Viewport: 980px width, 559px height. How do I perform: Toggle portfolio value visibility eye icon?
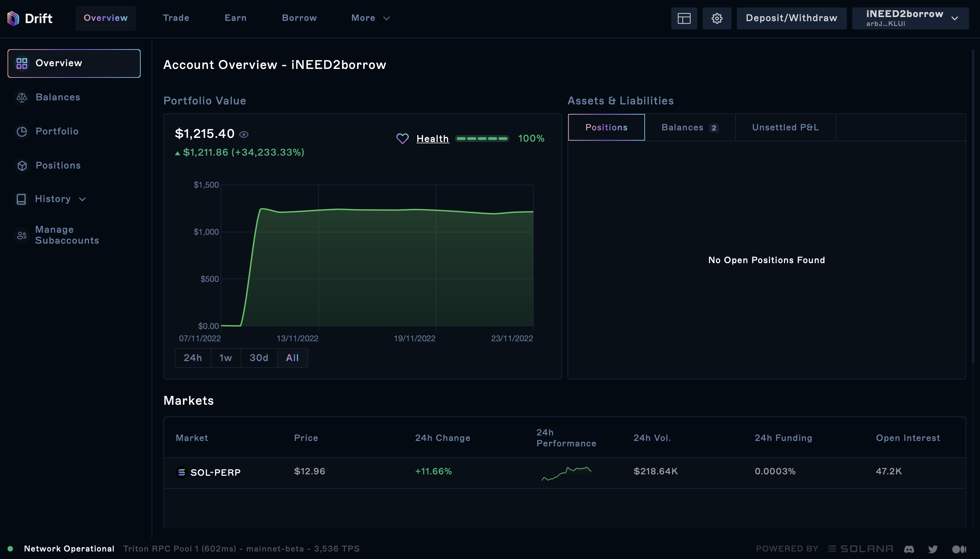pyautogui.click(x=244, y=134)
